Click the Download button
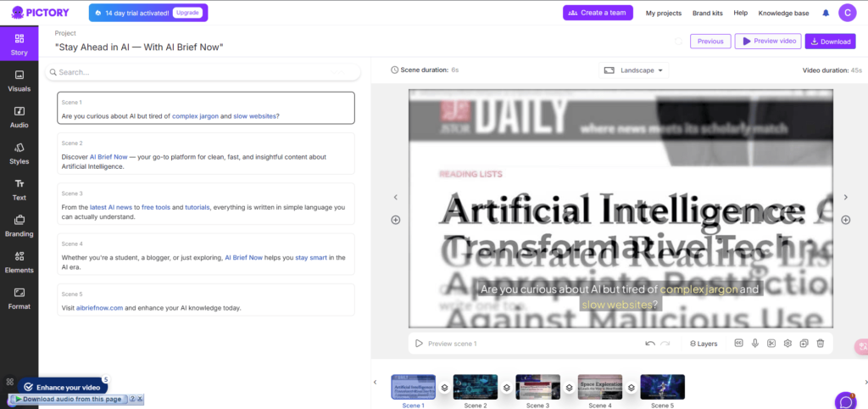The width and height of the screenshot is (868, 409). (830, 41)
